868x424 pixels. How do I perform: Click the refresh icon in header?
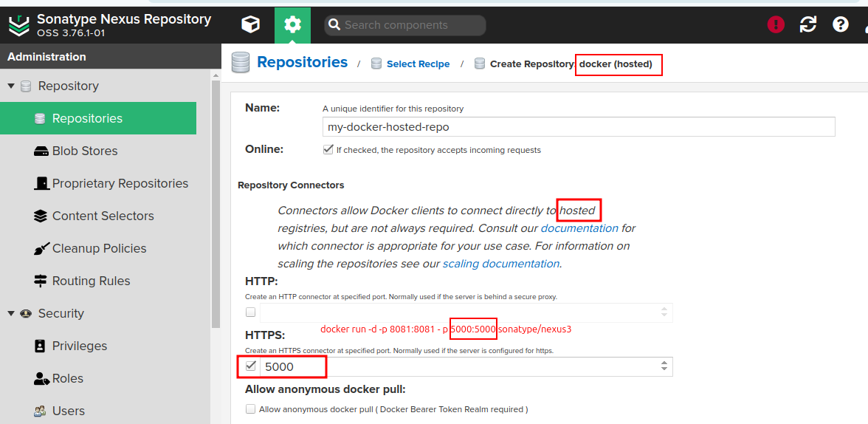pos(808,25)
